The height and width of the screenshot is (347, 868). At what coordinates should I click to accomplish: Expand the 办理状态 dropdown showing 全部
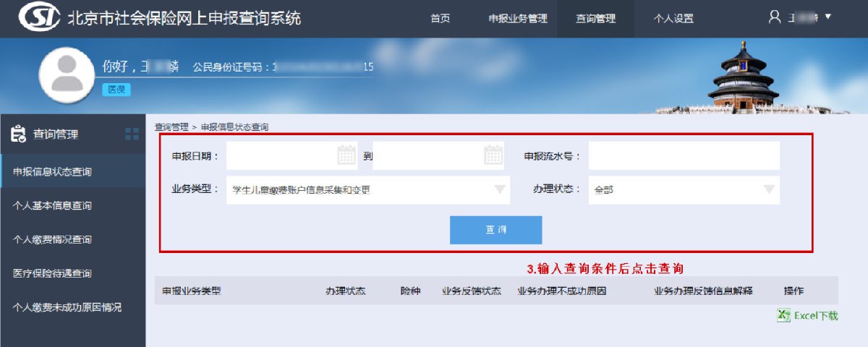(x=684, y=190)
